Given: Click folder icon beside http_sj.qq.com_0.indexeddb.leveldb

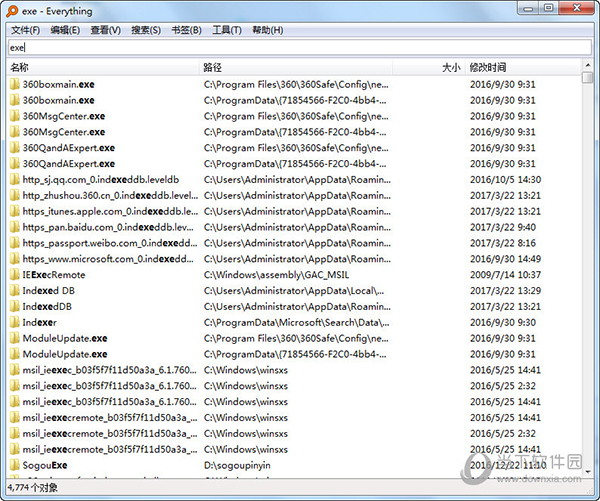Looking at the screenshot, I should (x=14, y=180).
